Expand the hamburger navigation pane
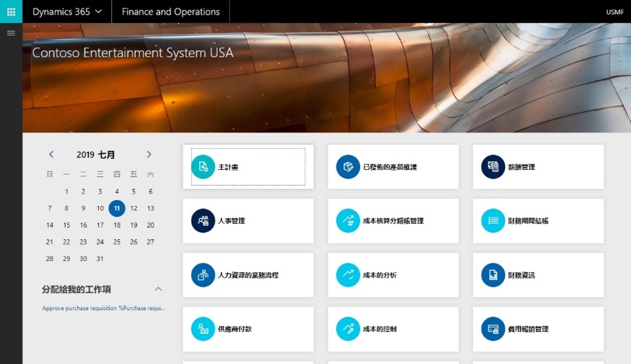This screenshot has height=364, width=631. [x=11, y=33]
